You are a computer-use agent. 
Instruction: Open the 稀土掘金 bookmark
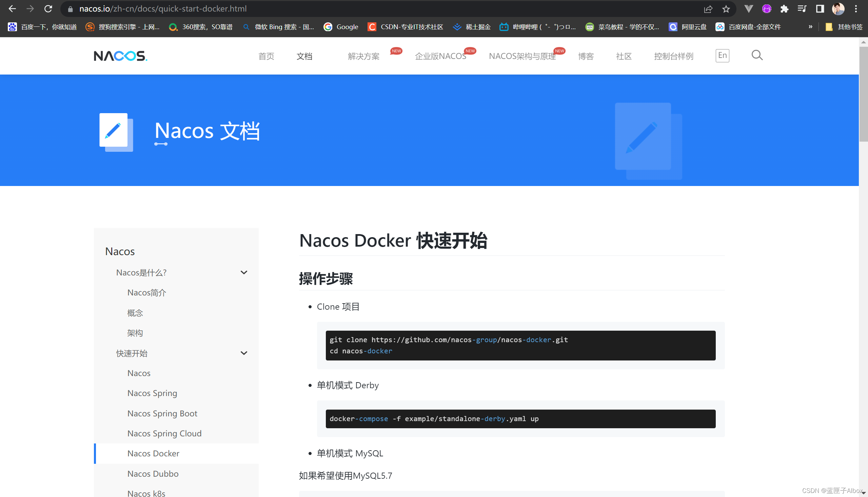click(472, 27)
